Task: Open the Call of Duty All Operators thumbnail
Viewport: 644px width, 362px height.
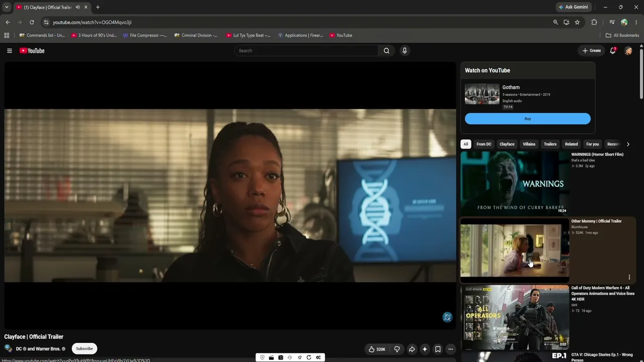Action: coord(515,317)
